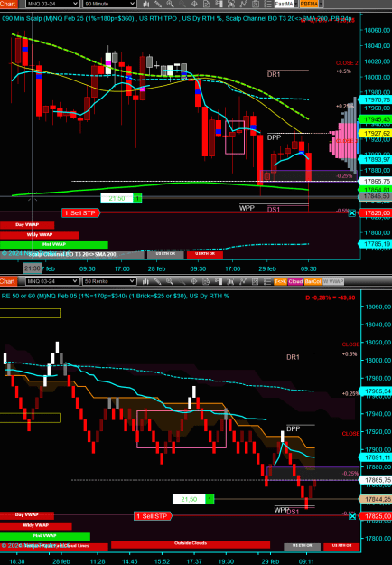This screenshot has width=392, height=565.
Task: Toggle Hist VWAP bar in Renko chart
Action: (x=45, y=536)
